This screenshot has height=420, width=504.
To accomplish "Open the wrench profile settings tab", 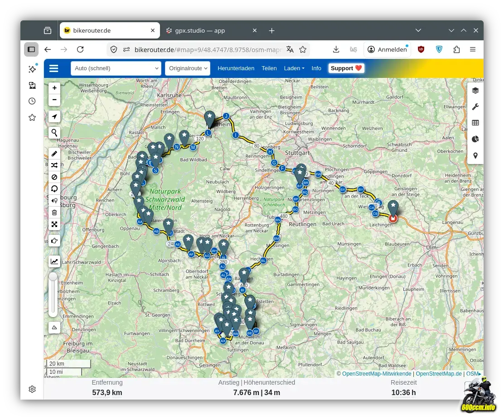I will coord(475,107).
